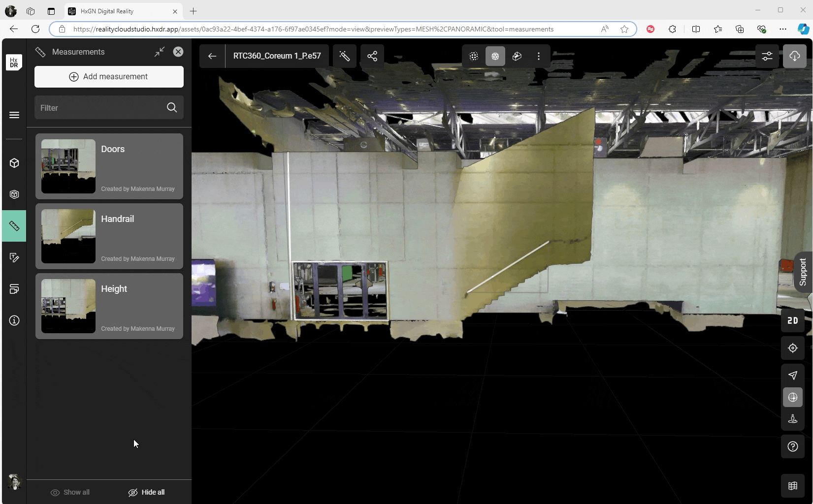Open view settings with the sliders icon
The height and width of the screenshot is (504, 813).
click(x=767, y=56)
